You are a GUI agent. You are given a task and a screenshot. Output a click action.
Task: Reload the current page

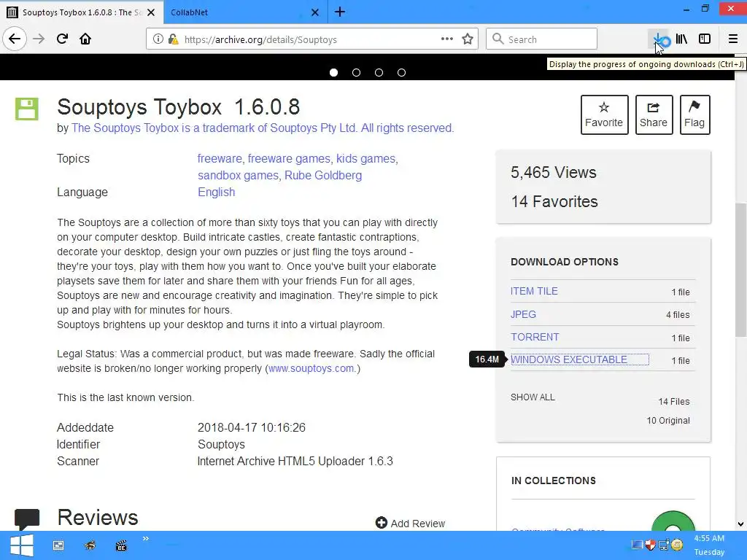(62, 39)
